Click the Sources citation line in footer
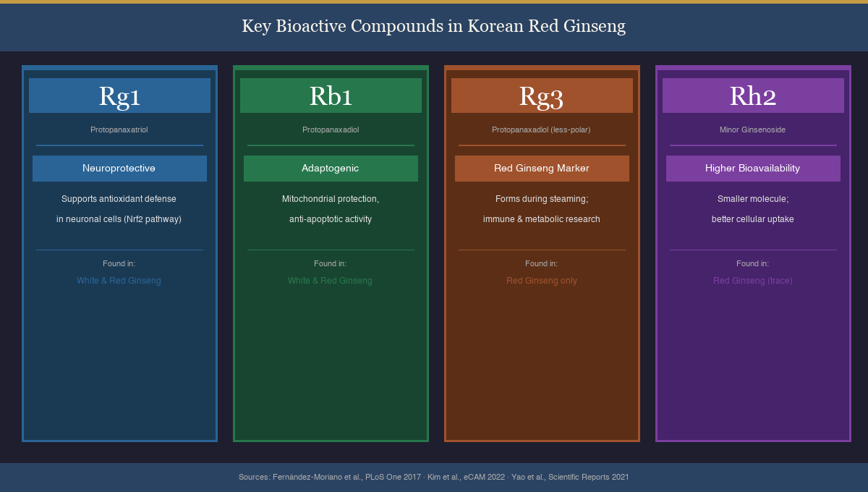This screenshot has width=868, height=492. click(434, 477)
